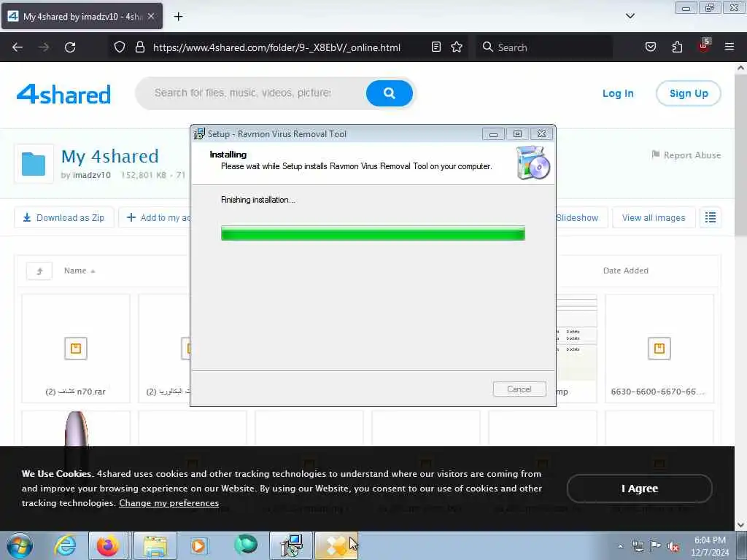Click the blue 4shared search magnifier button
This screenshot has height=560, width=747.
(390, 93)
